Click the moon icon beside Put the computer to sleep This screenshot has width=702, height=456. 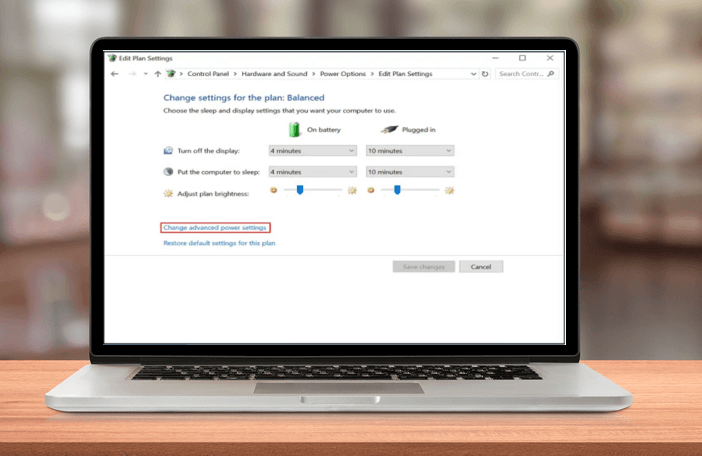click(168, 171)
